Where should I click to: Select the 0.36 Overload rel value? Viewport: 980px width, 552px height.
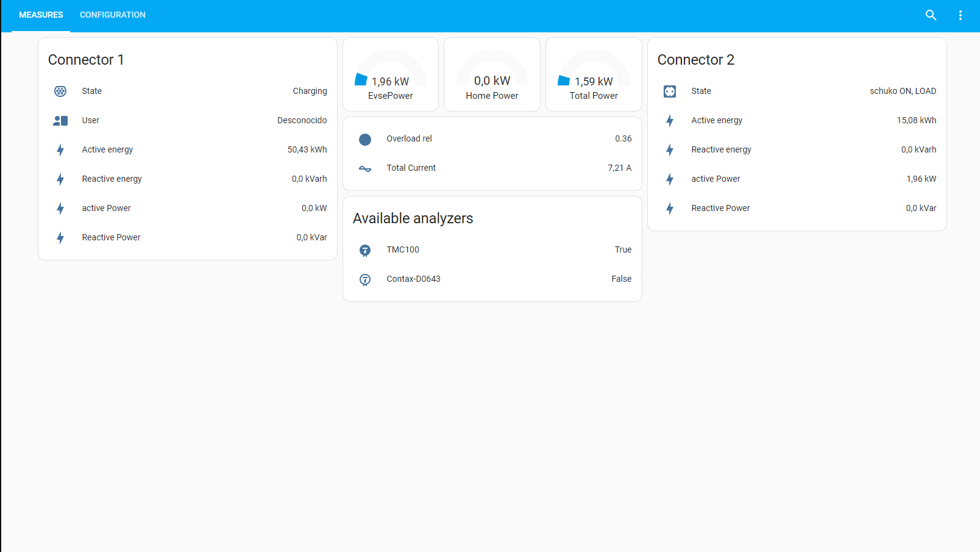pyautogui.click(x=623, y=138)
